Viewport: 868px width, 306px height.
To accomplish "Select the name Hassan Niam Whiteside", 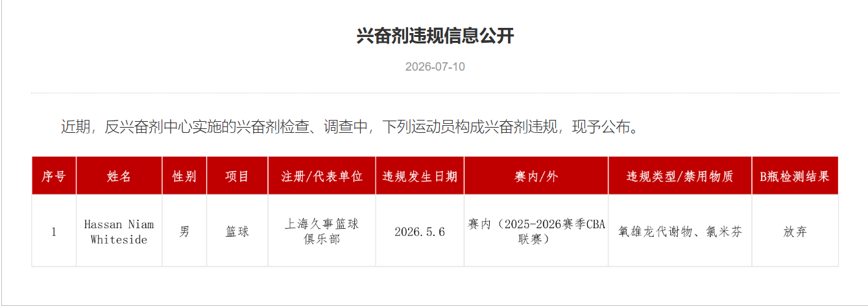I will point(119,231).
